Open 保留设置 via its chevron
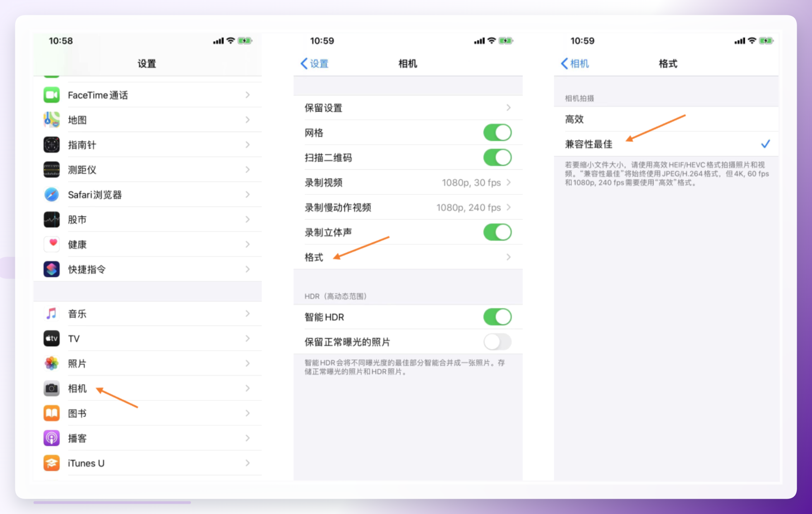812x514 pixels. coord(509,108)
